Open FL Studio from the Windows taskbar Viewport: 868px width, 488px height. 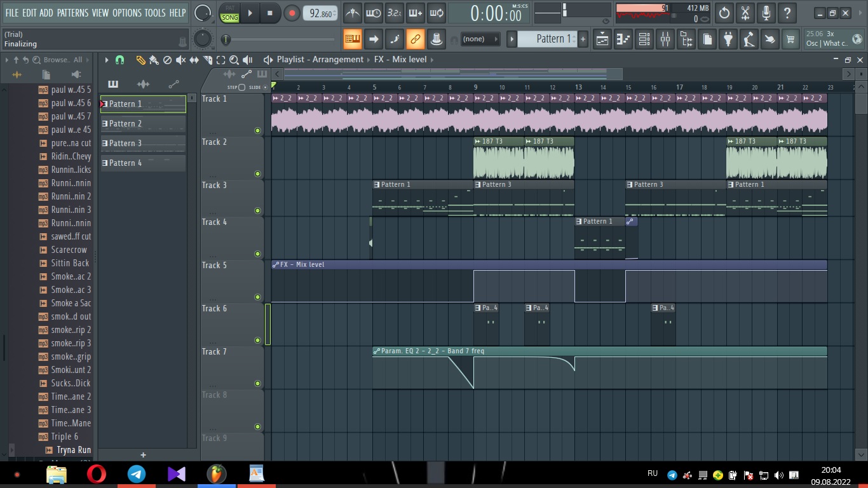coord(217,473)
